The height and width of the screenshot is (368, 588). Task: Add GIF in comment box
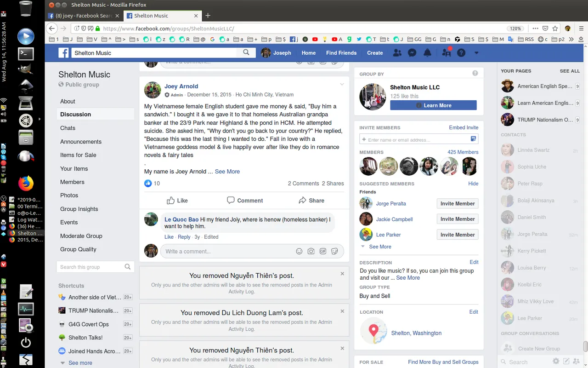(323, 251)
